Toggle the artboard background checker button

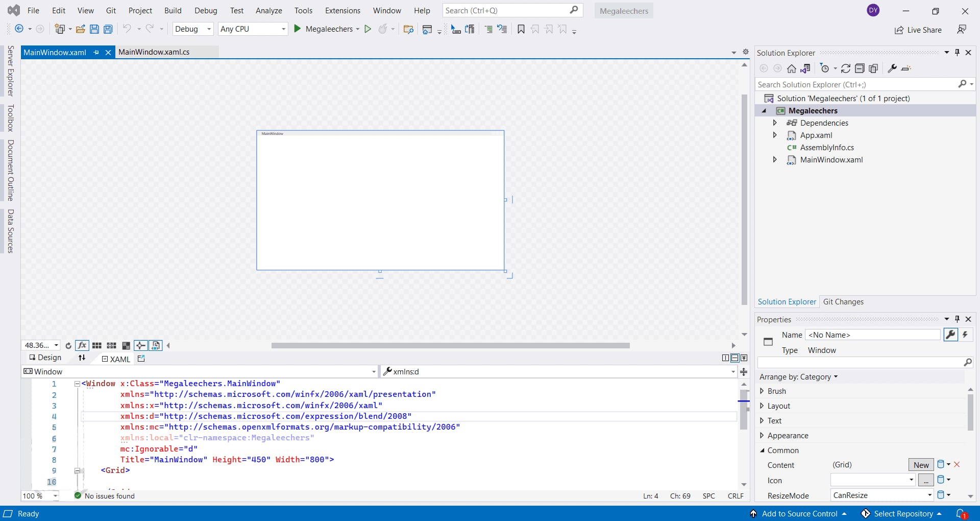tap(126, 346)
